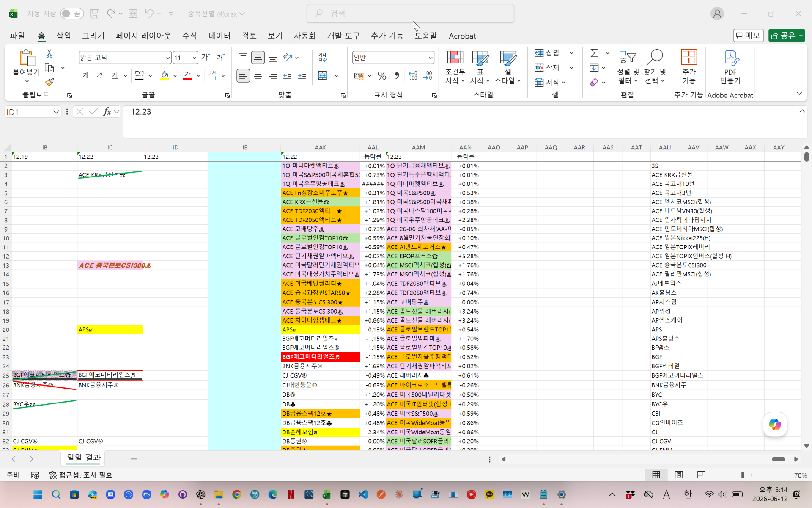Click the Insert Function fx icon

107,112
